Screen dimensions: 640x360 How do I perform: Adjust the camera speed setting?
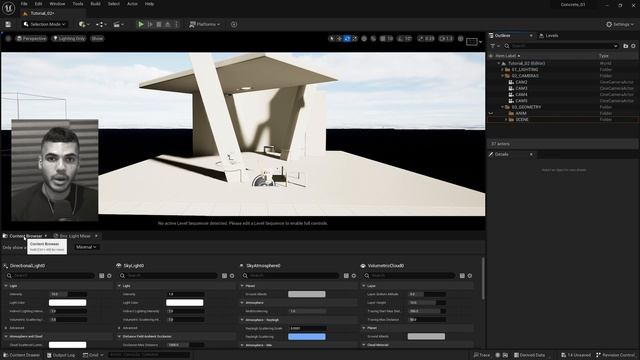(446, 38)
